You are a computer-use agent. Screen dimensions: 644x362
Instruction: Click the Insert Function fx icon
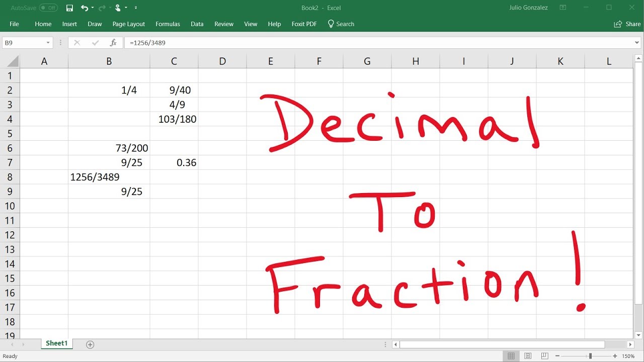(x=113, y=43)
